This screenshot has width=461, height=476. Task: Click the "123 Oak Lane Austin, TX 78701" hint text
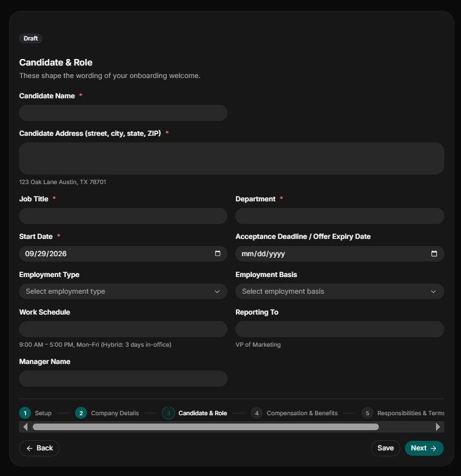click(x=63, y=182)
